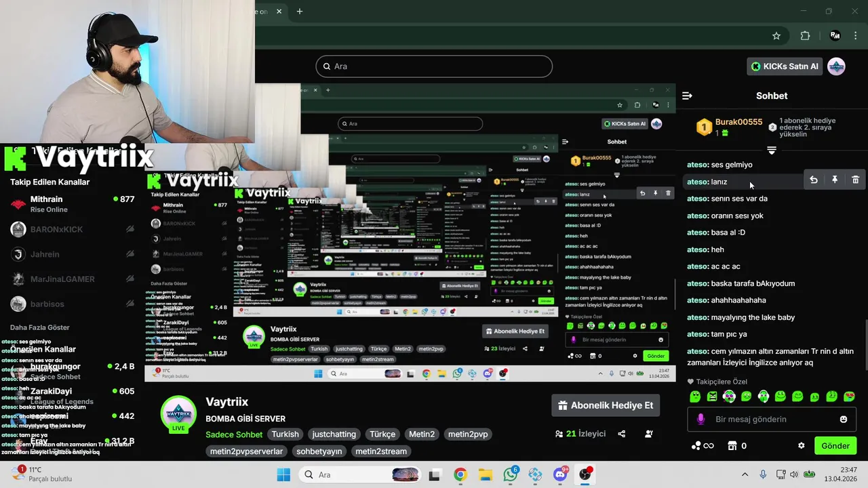Screen dimensions: 868x488
Task: Select the 'Metin2' tag
Action: click(x=422, y=434)
